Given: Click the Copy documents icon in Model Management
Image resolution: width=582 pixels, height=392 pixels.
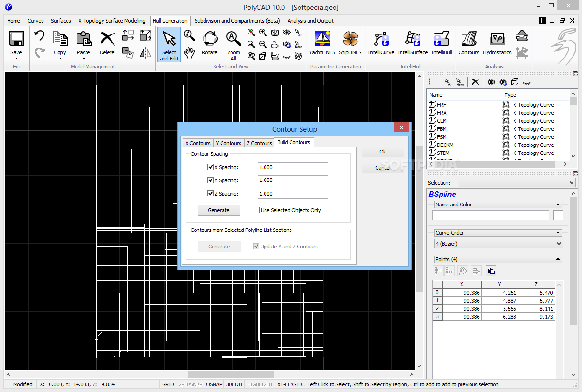Looking at the screenshot, I should tap(60, 39).
